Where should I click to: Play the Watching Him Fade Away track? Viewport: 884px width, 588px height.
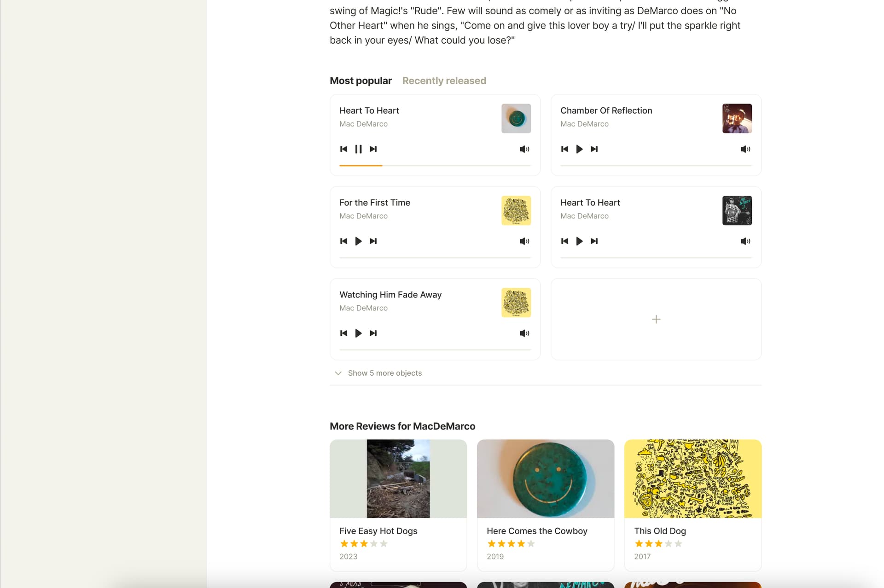point(358,333)
